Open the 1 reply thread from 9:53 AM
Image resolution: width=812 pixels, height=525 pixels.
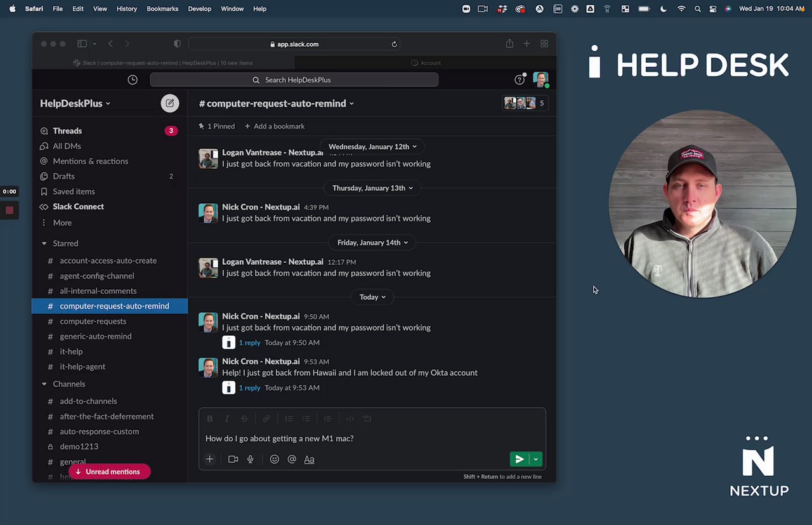coord(249,388)
